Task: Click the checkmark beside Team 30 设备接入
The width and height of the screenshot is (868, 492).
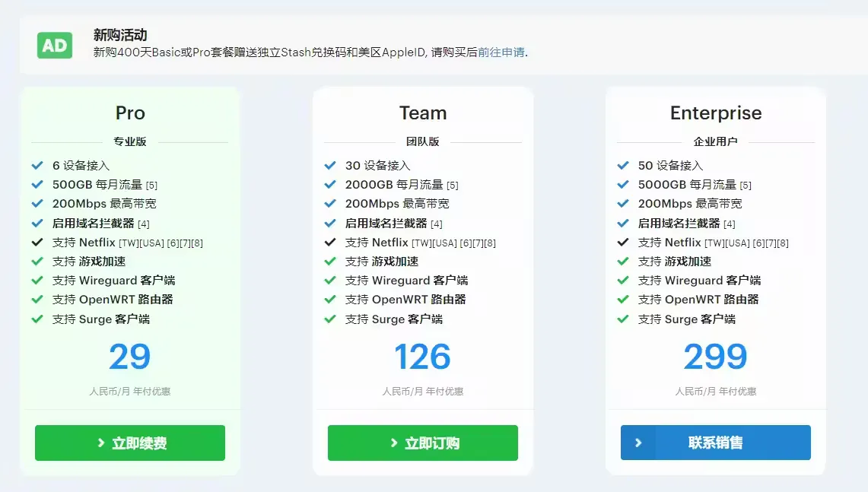Action: click(330, 165)
